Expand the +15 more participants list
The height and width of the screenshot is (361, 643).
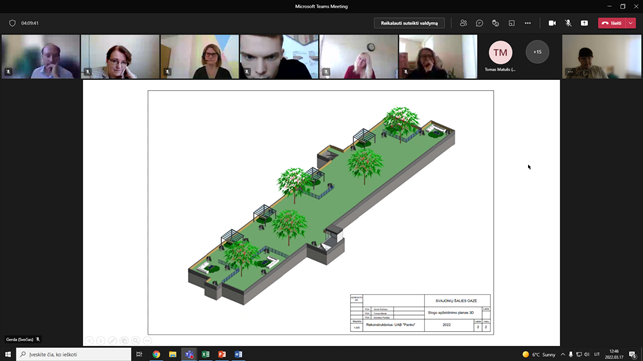pyautogui.click(x=537, y=52)
